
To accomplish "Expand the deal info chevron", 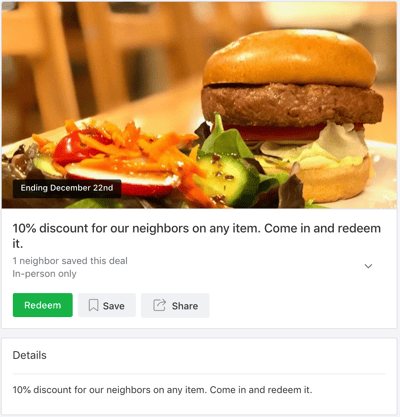I will point(368,266).
